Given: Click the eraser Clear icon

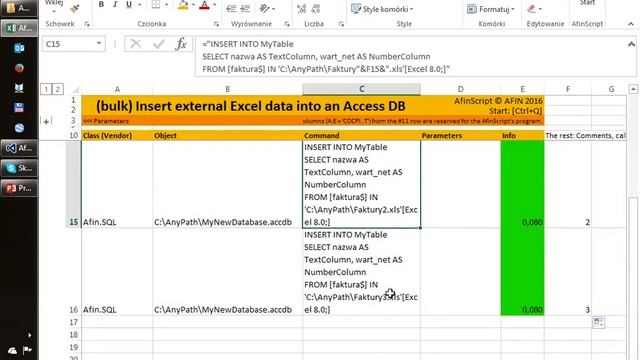Looking at the screenshot, I should coord(531,9).
